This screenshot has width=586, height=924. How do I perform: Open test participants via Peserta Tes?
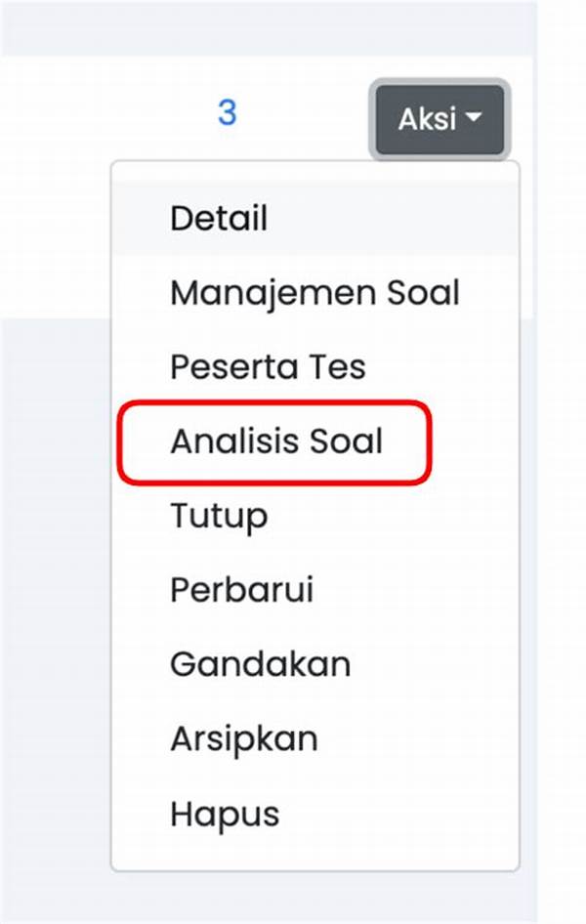click(x=268, y=366)
